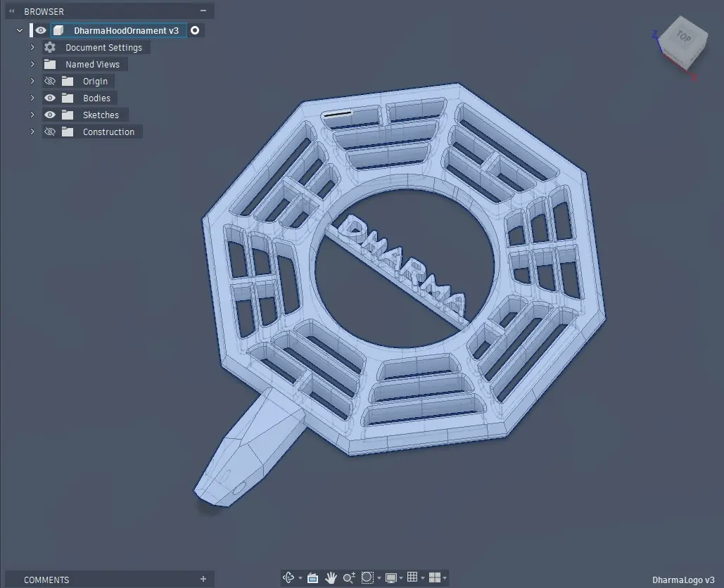Open the Orbit tool dropdown arrow
This screenshot has width=724, height=588.
300,578
